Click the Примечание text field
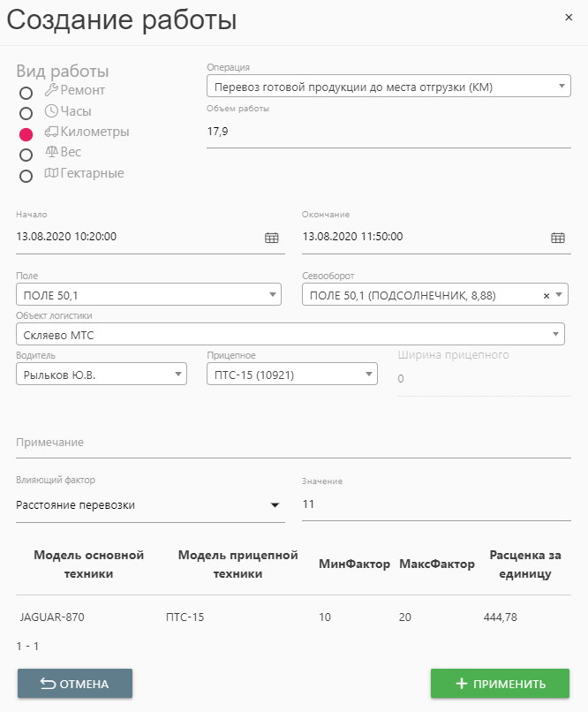Image resolution: width=588 pixels, height=712 pixels. (293, 443)
